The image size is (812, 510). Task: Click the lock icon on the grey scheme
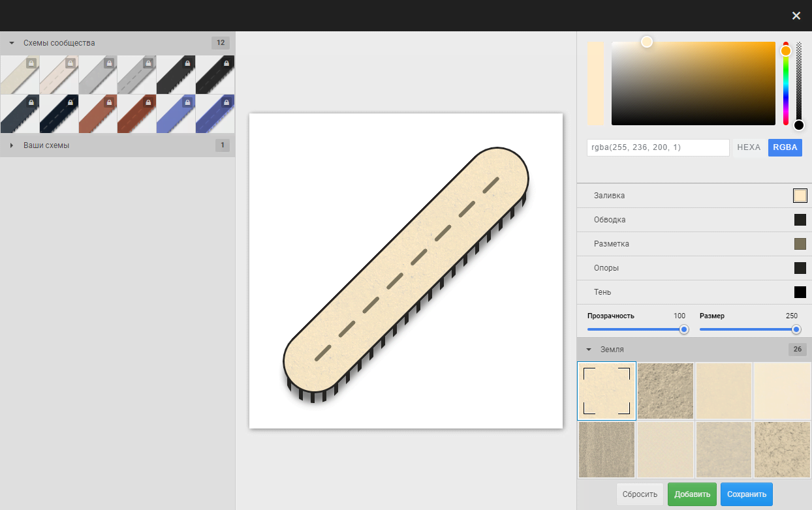(x=109, y=63)
